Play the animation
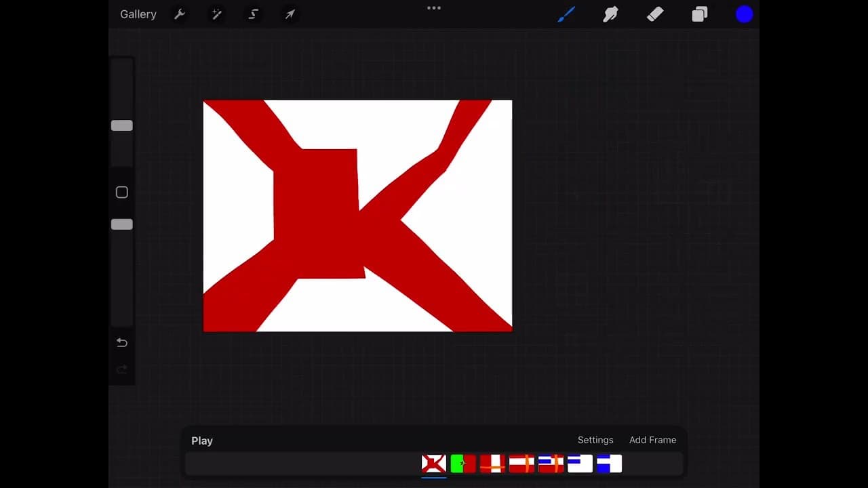This screenshot has height=488, width=868. [202, 441]
